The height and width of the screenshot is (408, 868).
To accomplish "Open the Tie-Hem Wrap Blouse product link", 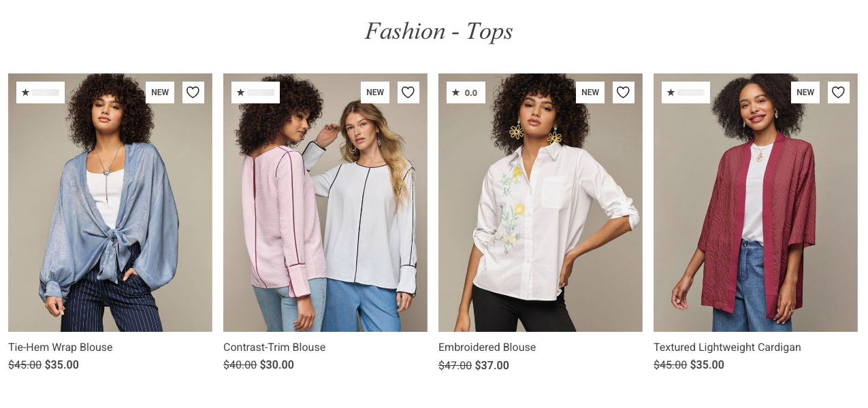I will pos(60,347).
